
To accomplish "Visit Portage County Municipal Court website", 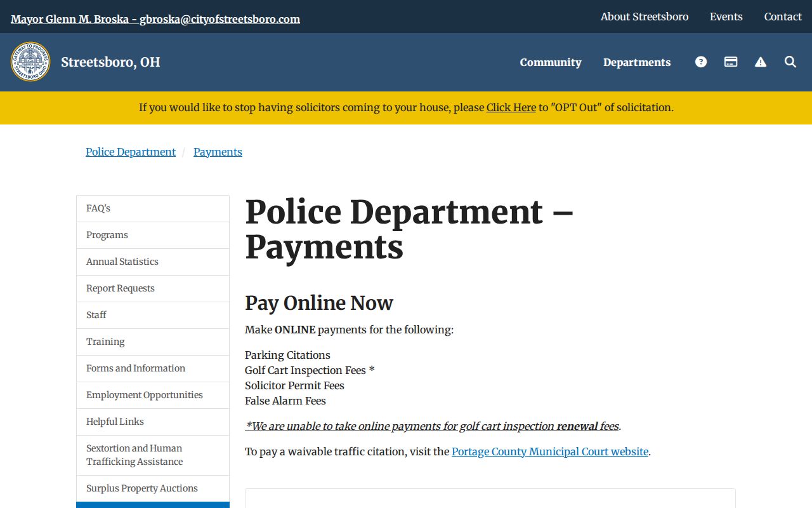I will tap(550, 451).
